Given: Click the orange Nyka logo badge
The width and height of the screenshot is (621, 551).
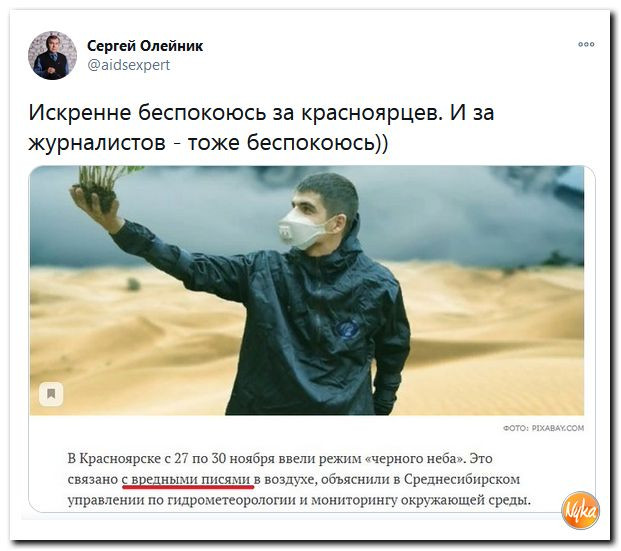Looking at the screenshot, I should point(580,510).
